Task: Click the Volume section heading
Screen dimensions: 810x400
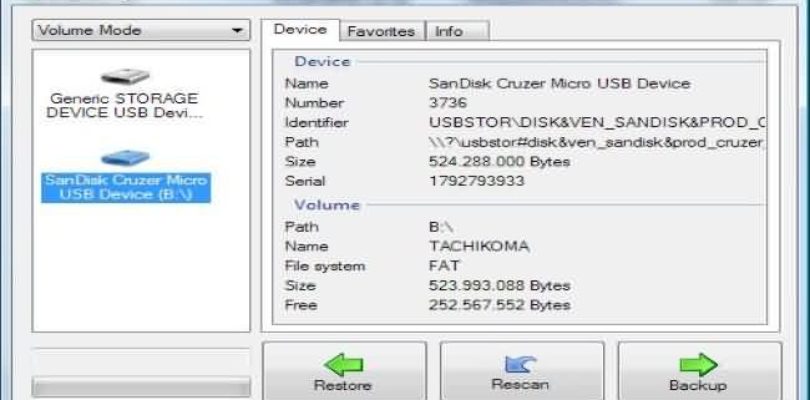Action: pos(327,205)
